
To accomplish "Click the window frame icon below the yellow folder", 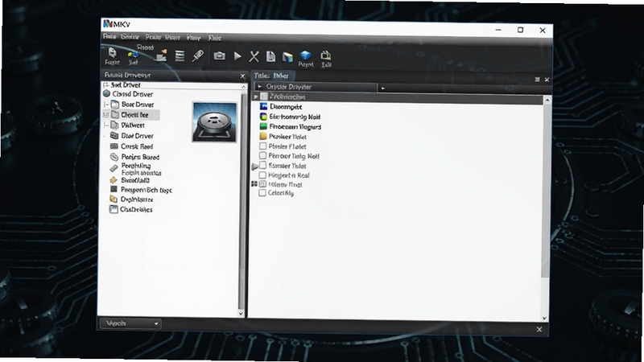I will (114, 209).
